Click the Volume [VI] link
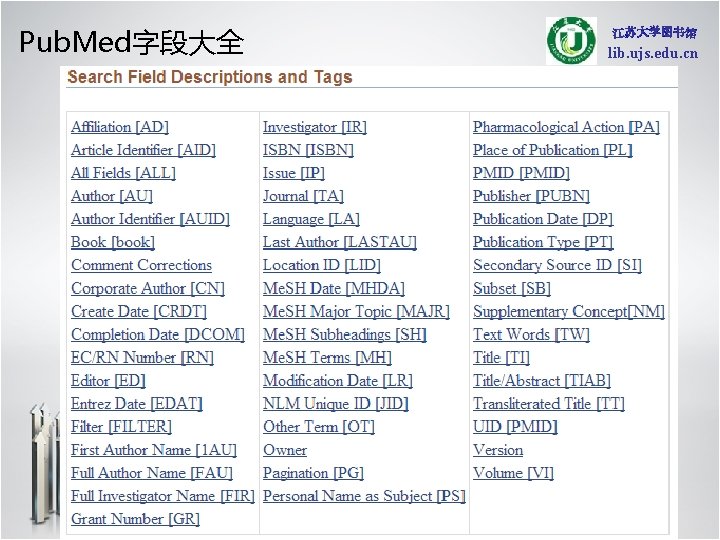Viewport: 720px width, 540px height. point(513,473)
